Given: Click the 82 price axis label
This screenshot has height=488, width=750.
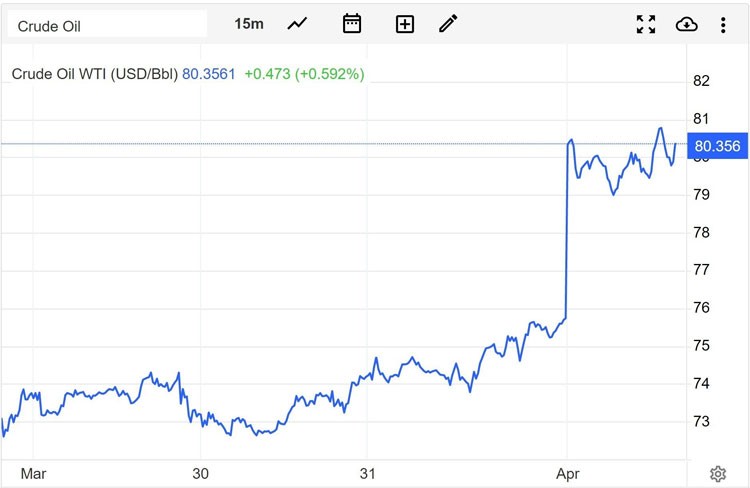Looking at the screenshot, I should click(701, 81).
